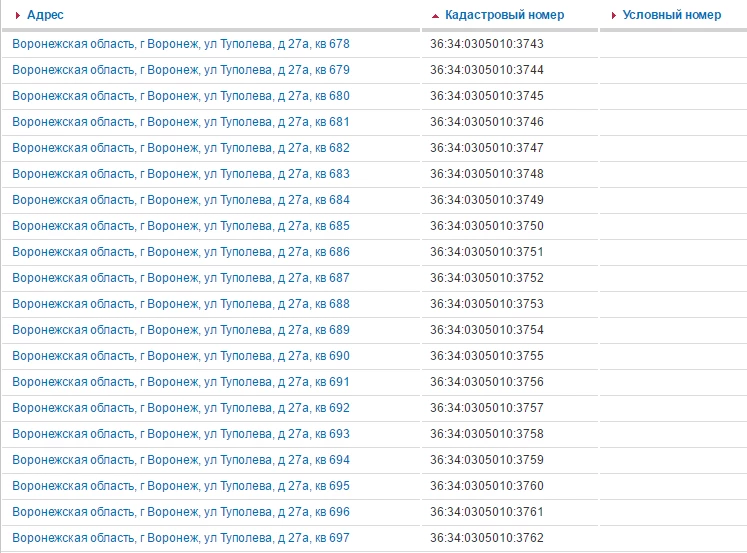Select cadastral number 36:34:0305010:3761

(x=487, y=512)
